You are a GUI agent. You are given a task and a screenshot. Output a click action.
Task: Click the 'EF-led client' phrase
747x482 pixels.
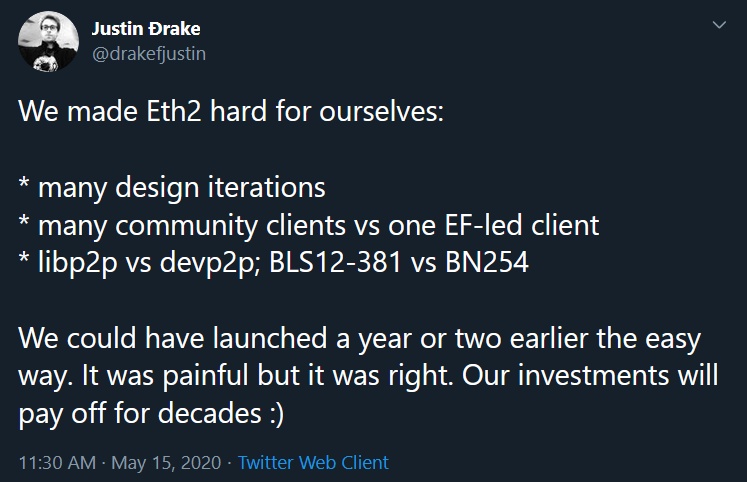click(522, 224)
